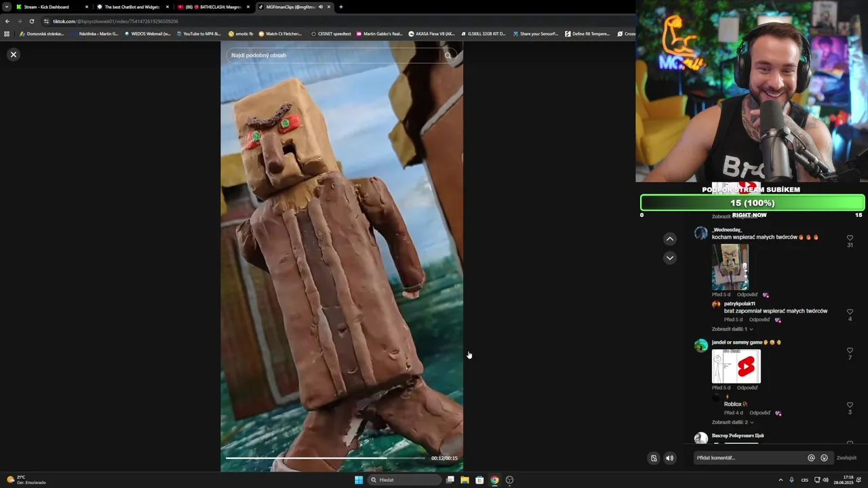Seek on the video progress bar

pos(325,458)
